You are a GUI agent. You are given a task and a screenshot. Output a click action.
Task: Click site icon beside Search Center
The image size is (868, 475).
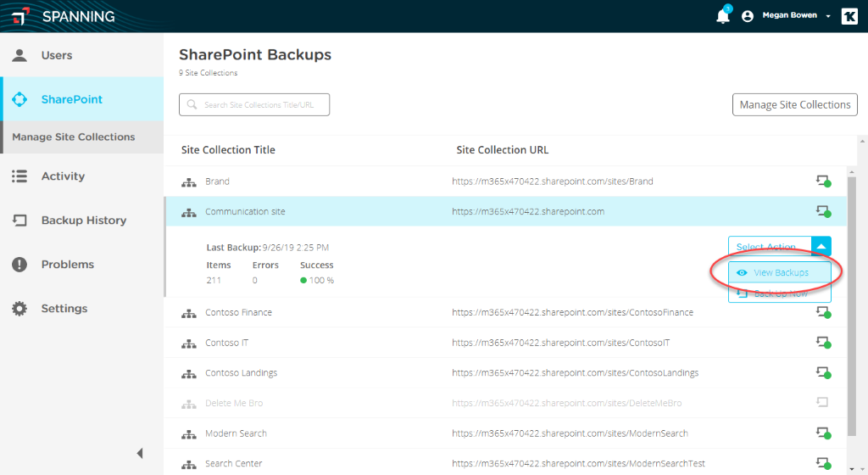(x=189, y=465)
